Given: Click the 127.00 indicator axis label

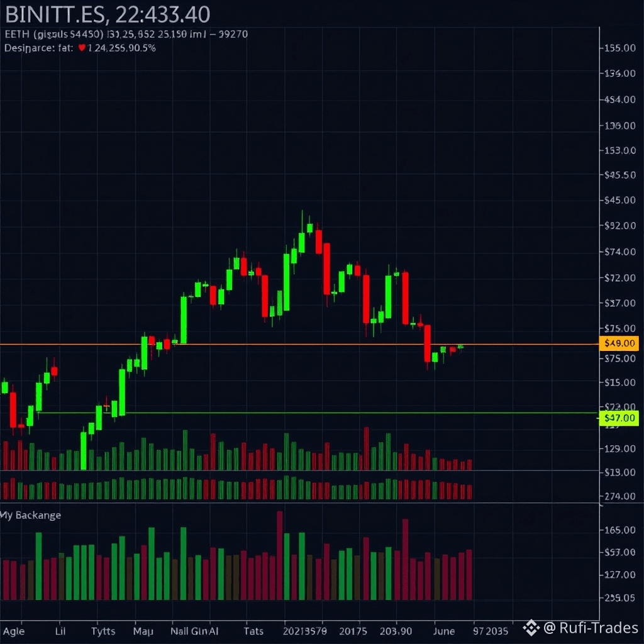Looking at the screenshot, I should point(619,575).
